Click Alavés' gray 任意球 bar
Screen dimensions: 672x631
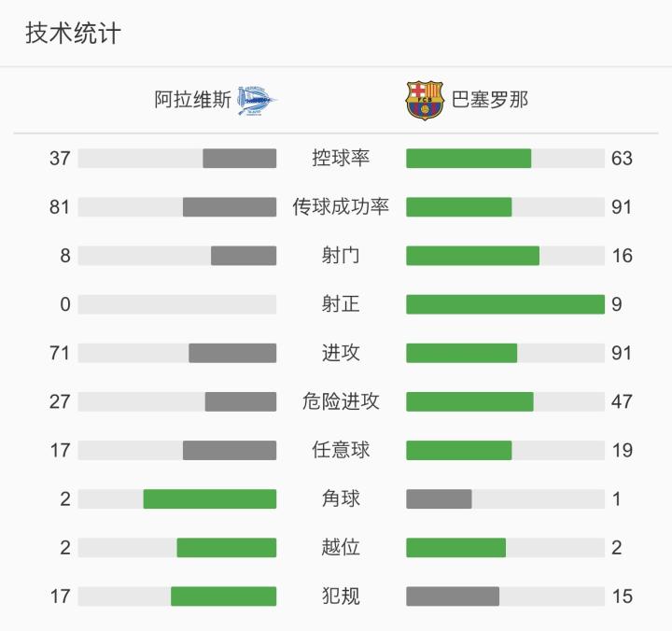230,451
